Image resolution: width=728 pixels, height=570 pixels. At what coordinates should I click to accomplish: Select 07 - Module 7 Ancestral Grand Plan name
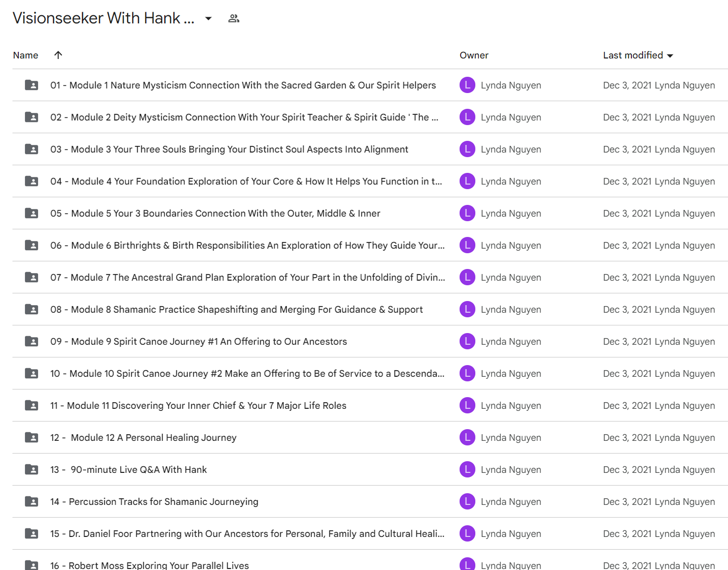click(248, 277)
